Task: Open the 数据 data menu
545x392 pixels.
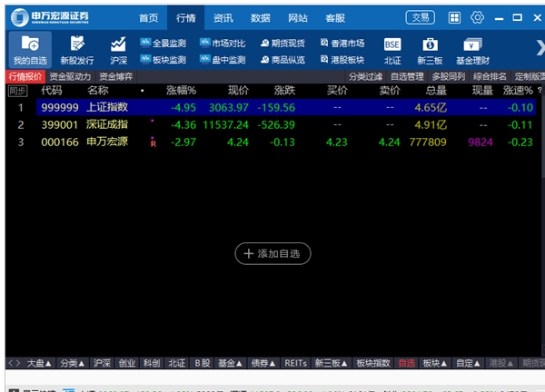Action: [x=261, y=18]
